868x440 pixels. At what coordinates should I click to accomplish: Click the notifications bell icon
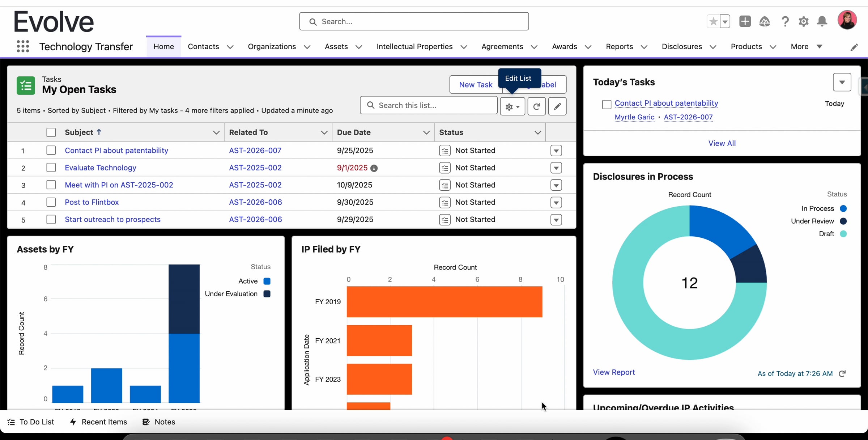(822, 21)
